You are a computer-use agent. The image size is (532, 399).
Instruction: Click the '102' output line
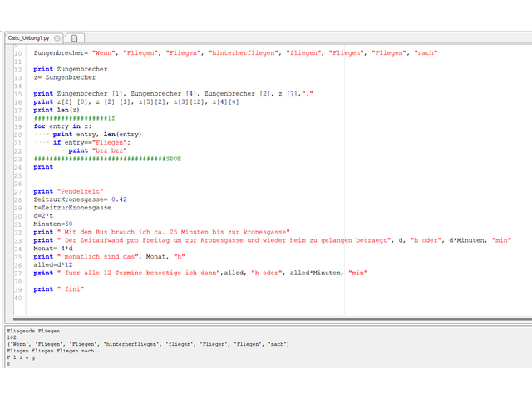pyautogui.click(x=12, y=337)
